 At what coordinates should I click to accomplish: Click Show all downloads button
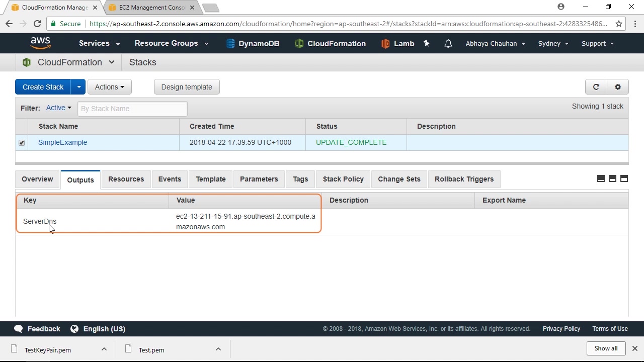[606, 348]
